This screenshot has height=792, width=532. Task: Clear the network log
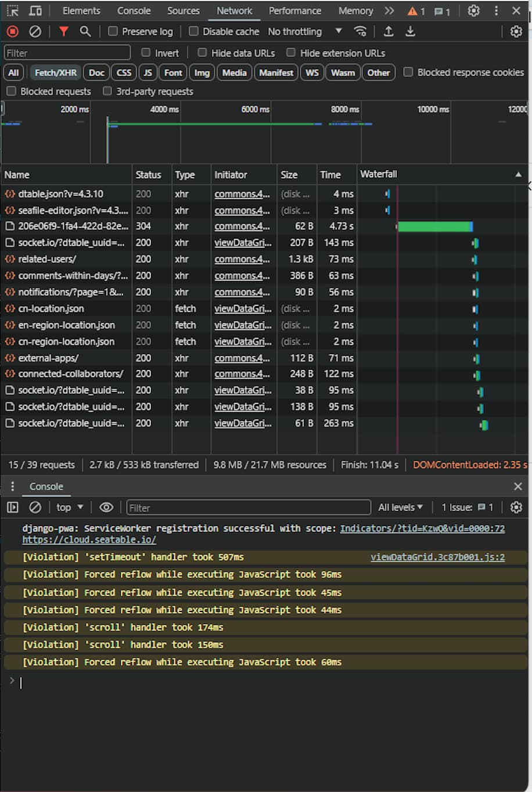[x=35, y=31]
